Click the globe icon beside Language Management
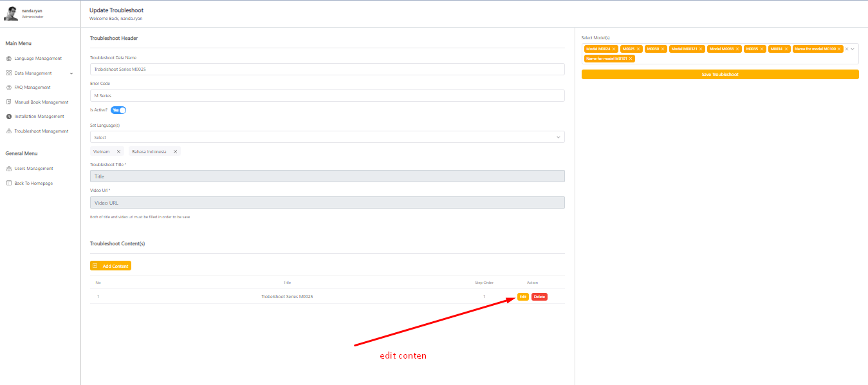Screen dimensions: 868x385 coord(9,59)
